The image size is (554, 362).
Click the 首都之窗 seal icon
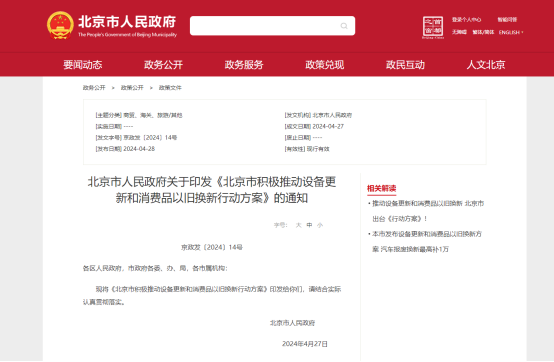433,27
